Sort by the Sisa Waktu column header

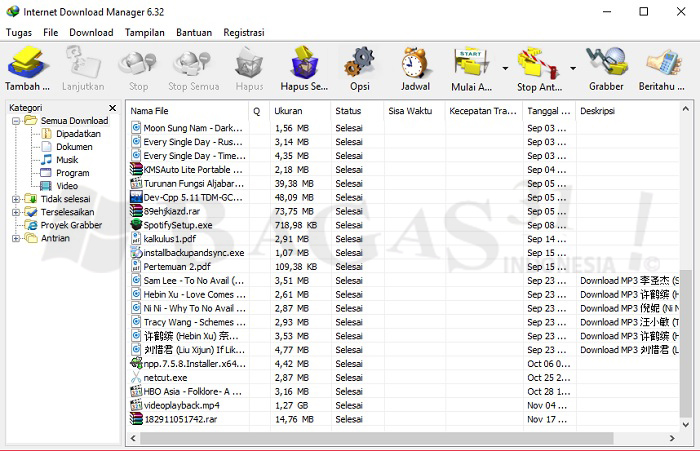click(x=414, y=111)
